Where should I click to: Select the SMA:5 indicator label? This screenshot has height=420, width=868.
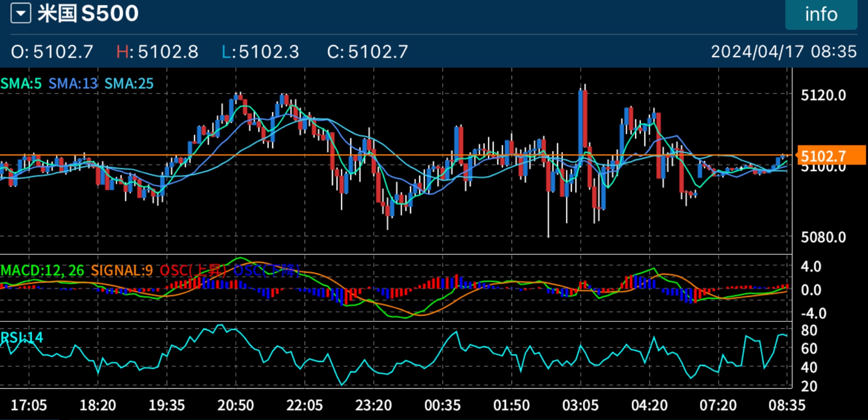click(21, 83)
